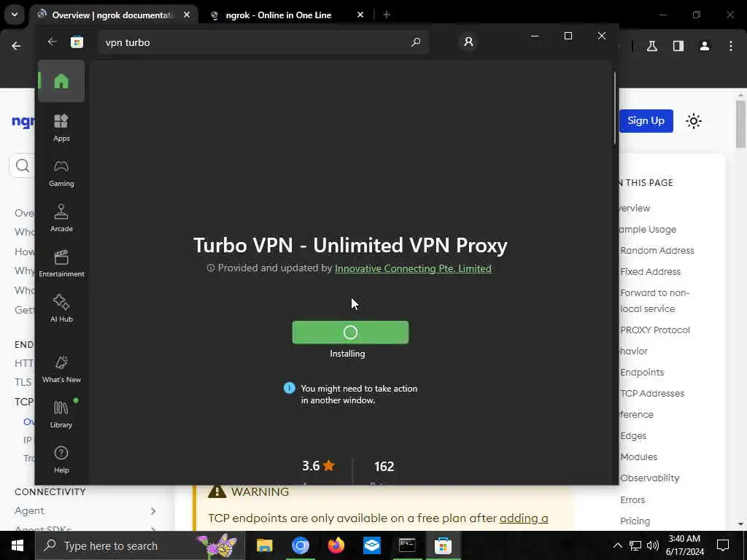Jump to Fixed Address section

point(650,271)
